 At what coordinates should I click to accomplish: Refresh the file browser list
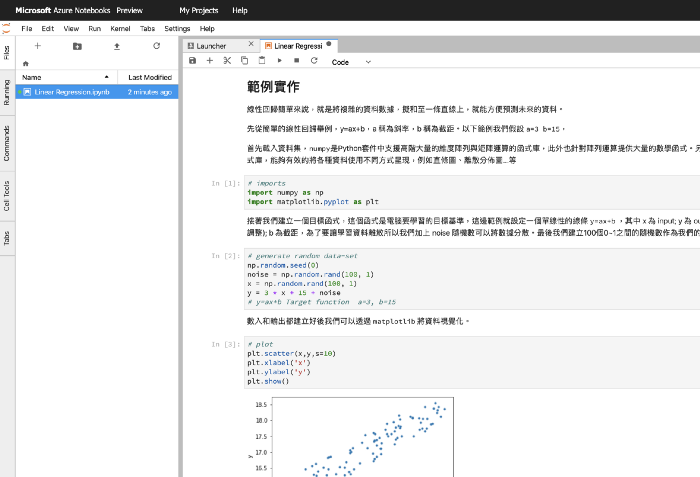click(x=156, y=46)
